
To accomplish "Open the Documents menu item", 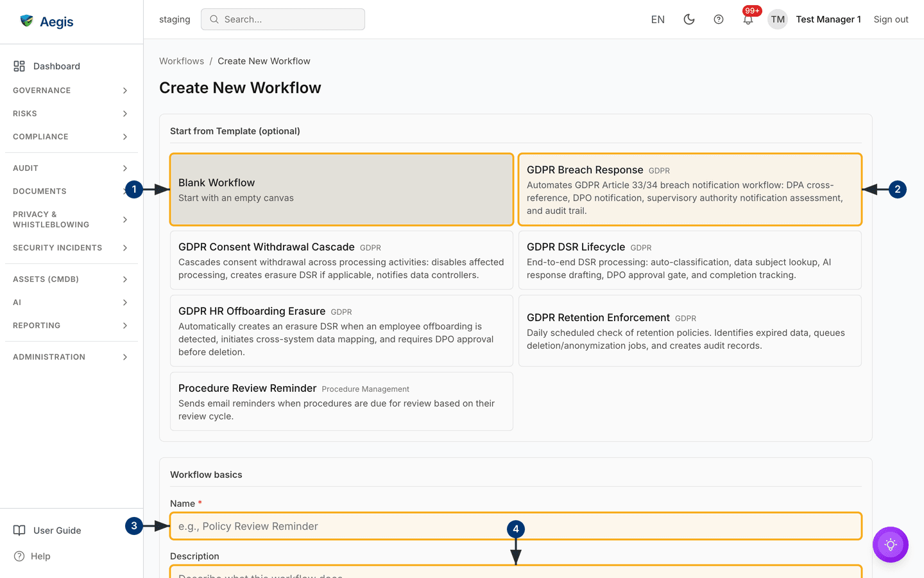I will [71, 191].
